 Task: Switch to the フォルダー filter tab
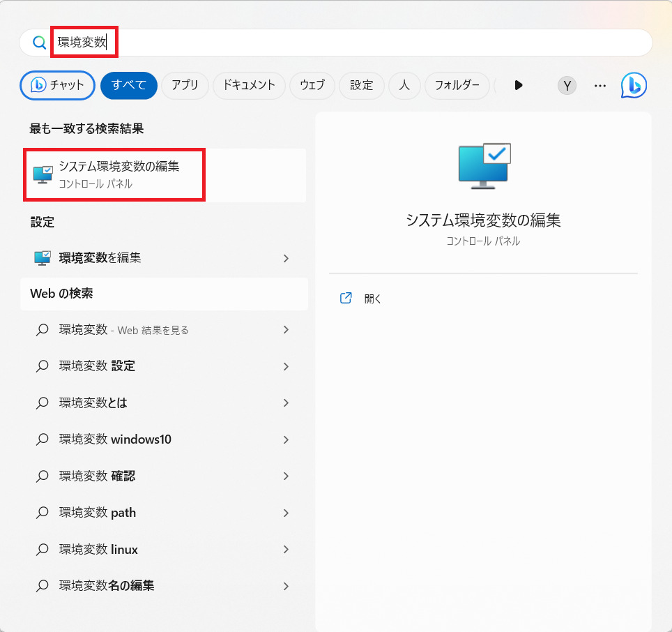pos(457,85)
